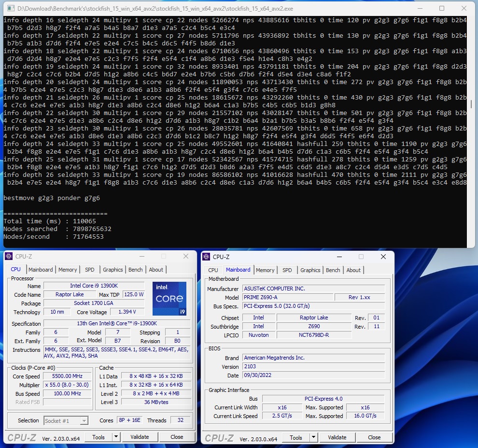478x448 pixels.
Task: Click Close button in left CPU-Z window
Action: [177, 437]
